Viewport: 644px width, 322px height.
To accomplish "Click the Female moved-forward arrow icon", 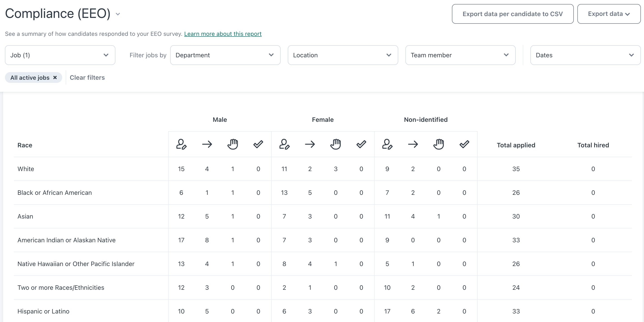I will click(x=310, y=144).
